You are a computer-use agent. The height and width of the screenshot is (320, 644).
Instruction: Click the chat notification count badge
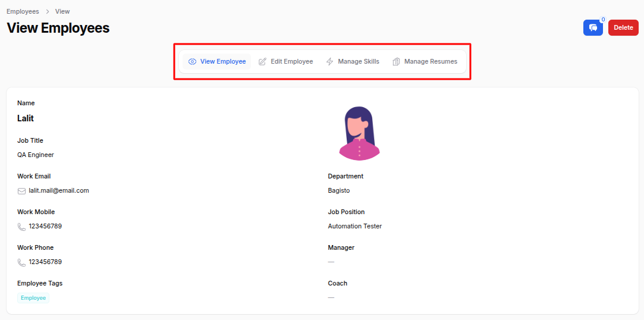pos(603,20)
